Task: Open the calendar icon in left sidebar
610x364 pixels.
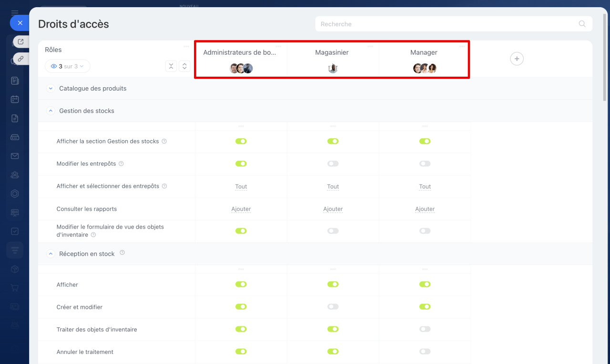Action: 15,99
